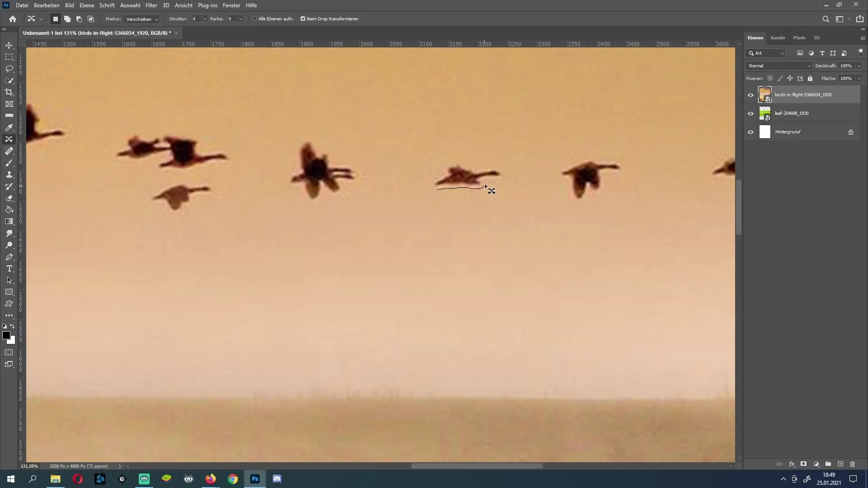
Task: Toggle lock position (move icon)
Action: (x=790, y=78)
